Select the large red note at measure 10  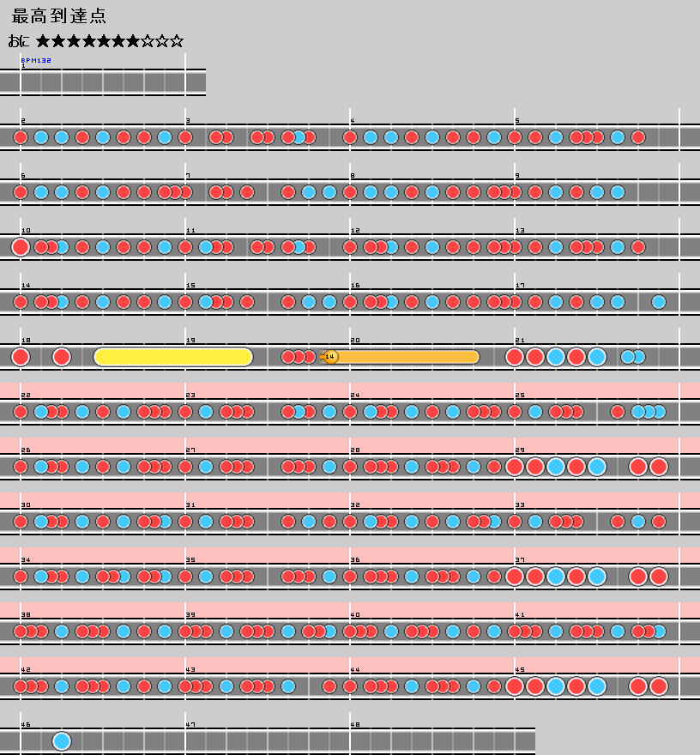[21, 247]
